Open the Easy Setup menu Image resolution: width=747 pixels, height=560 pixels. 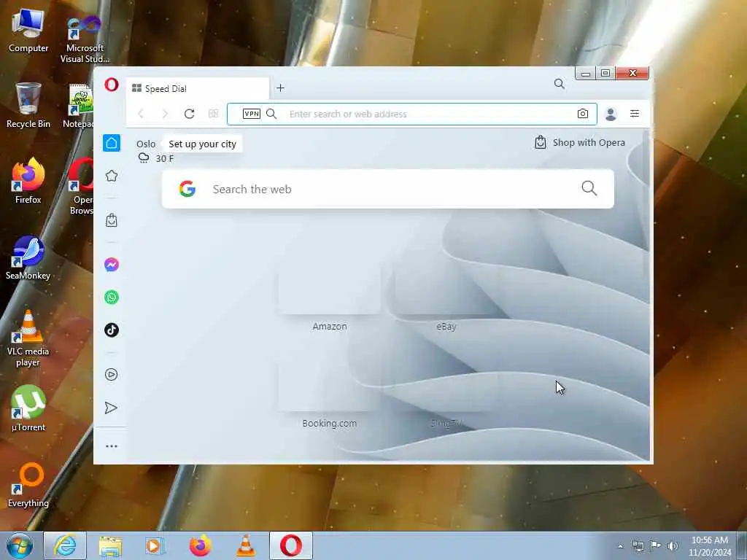[x=635, y=114]
